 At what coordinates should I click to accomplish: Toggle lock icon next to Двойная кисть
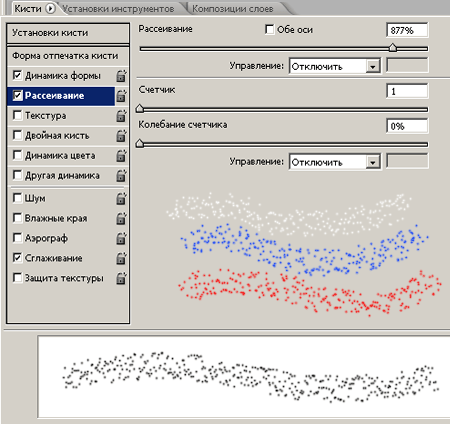(x=121, y=136)
